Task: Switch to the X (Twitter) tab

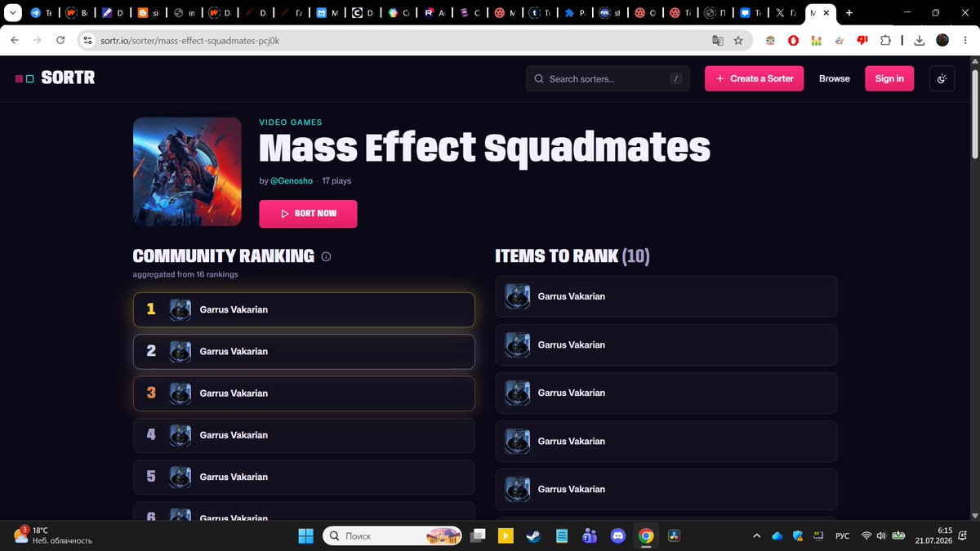Action: coord(786,13)
